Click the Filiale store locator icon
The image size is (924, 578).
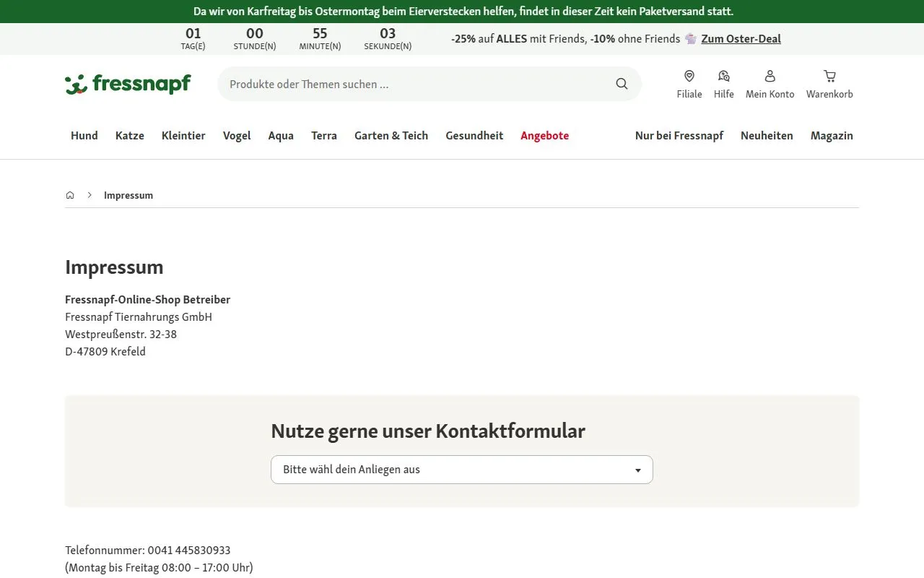689,77
